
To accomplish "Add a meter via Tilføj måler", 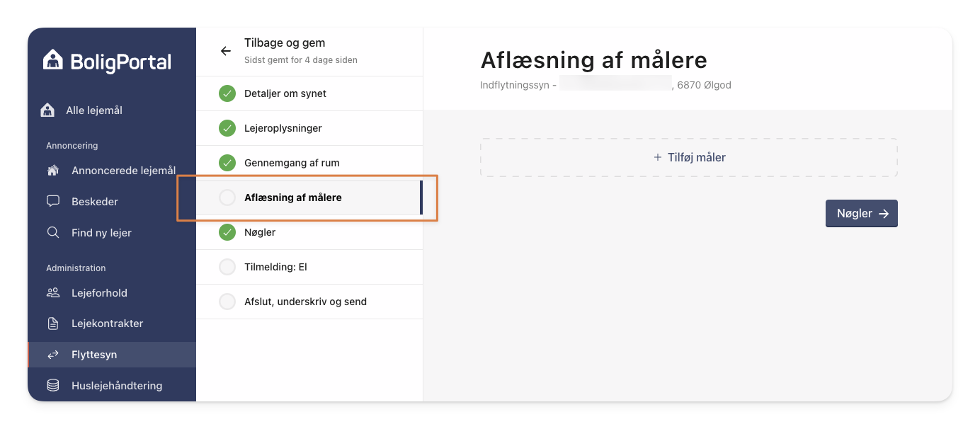I will coord(689,157).
